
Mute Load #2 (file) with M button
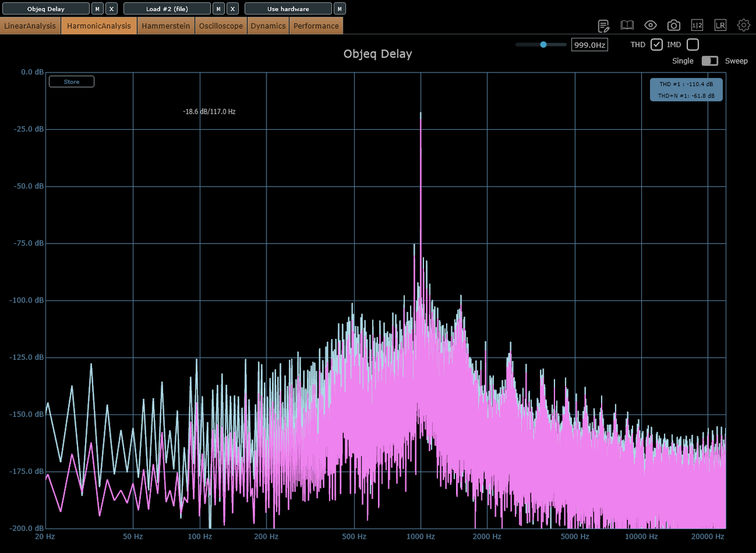pos(218,9)
